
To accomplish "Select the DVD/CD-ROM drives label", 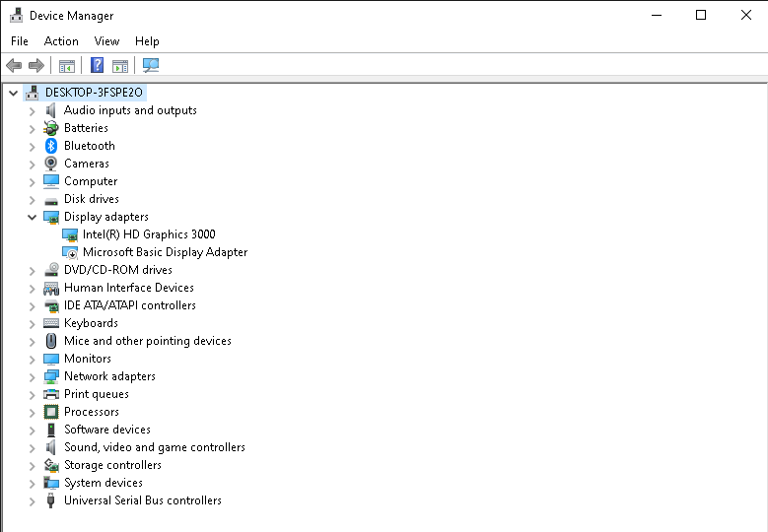I will pos(118,270).
